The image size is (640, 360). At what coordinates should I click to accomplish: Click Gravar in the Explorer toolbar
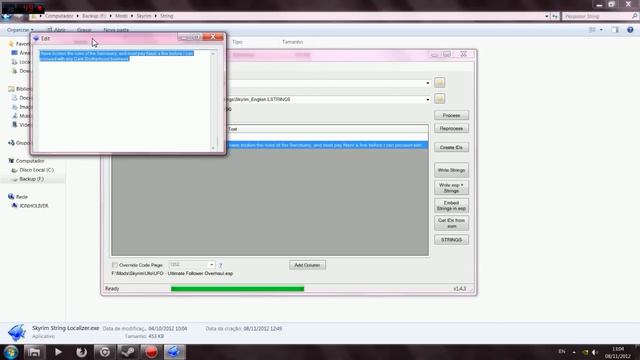[x=84, y=30]
